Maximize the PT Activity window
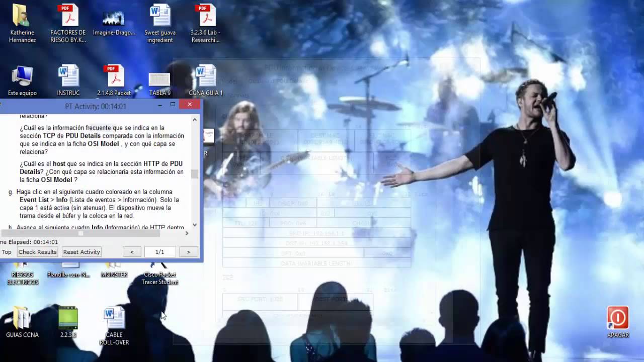This screenshot has height=362, width=644. pyautogui.click(x=173, y=105)
